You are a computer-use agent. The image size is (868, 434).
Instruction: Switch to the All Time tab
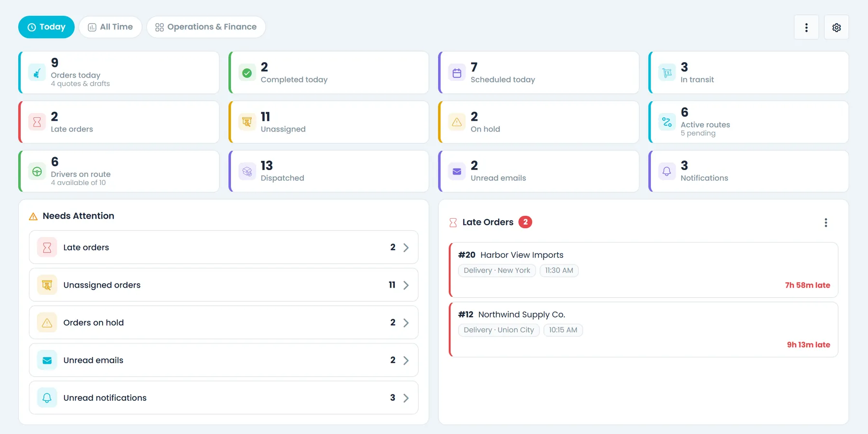coord(110,27)
